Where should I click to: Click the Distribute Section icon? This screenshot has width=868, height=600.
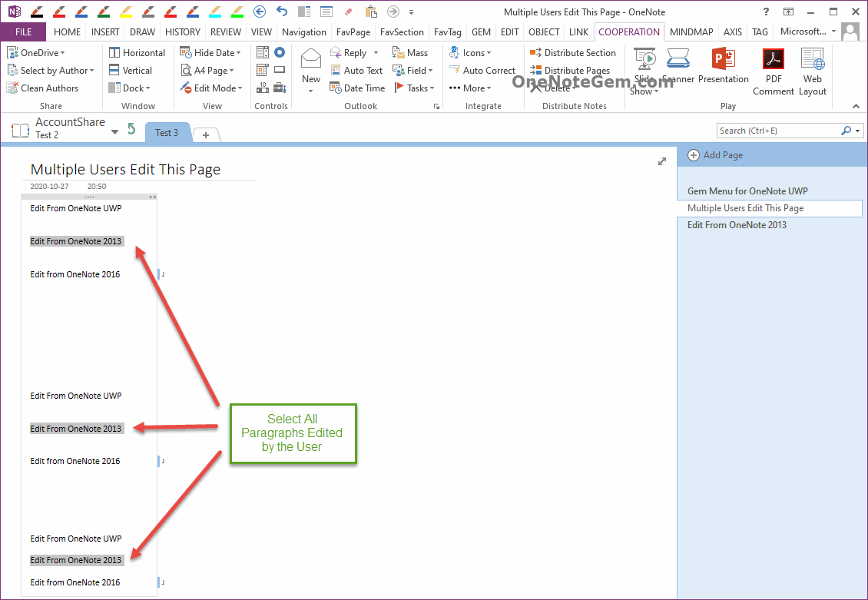(x=536, y=52)
